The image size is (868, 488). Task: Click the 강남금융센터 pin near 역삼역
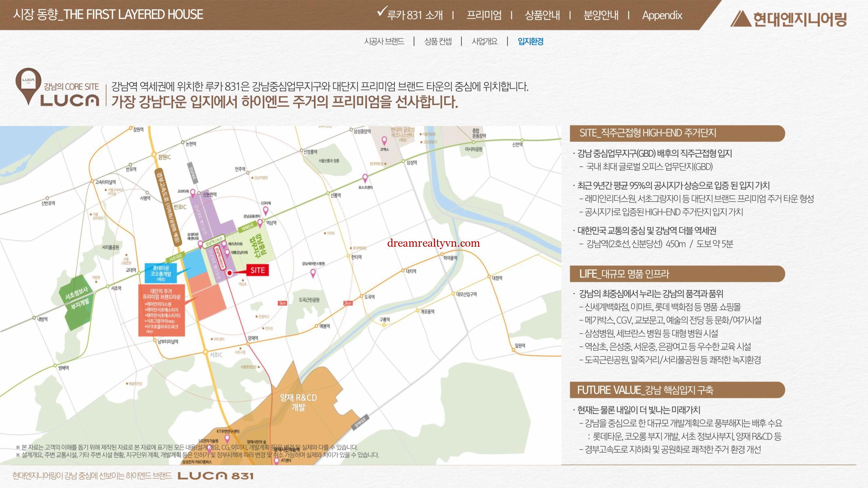260,223
